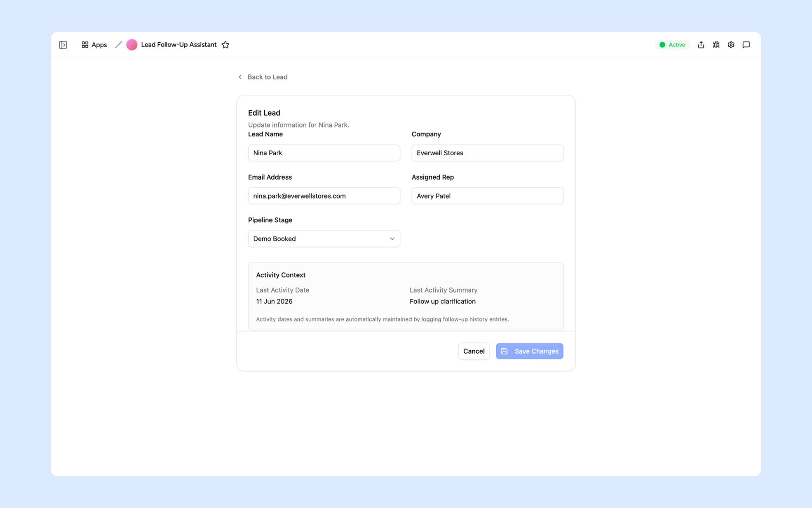Cancel editing the lead
This screenshot has height=508, width=812.
point(474,351)
